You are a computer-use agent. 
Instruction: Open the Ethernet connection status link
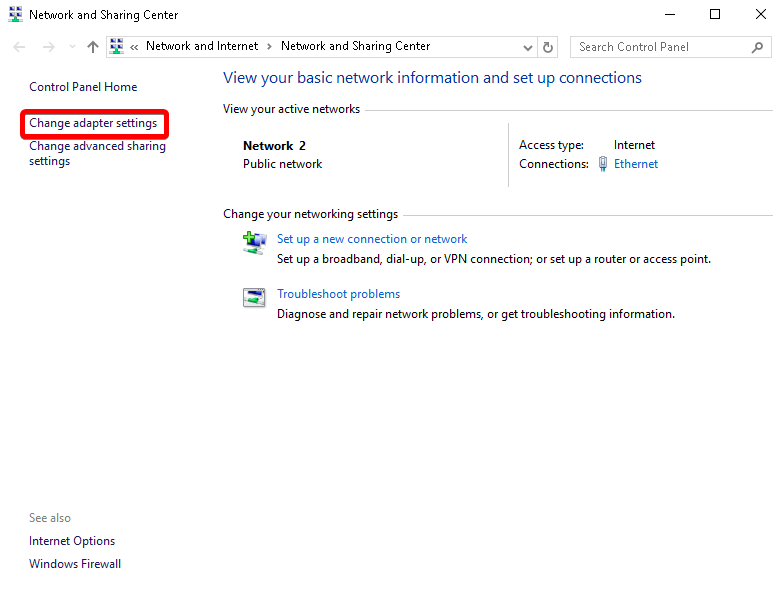[636, 164]
